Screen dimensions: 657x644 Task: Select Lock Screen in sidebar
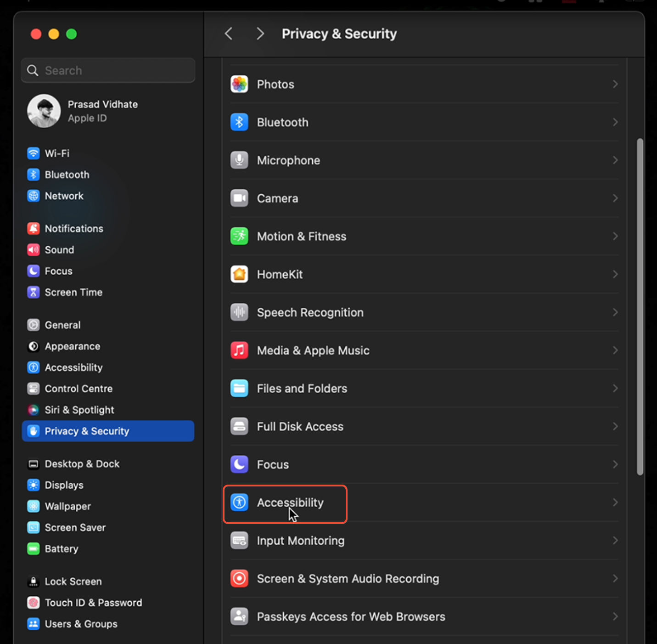coord(108,582)
